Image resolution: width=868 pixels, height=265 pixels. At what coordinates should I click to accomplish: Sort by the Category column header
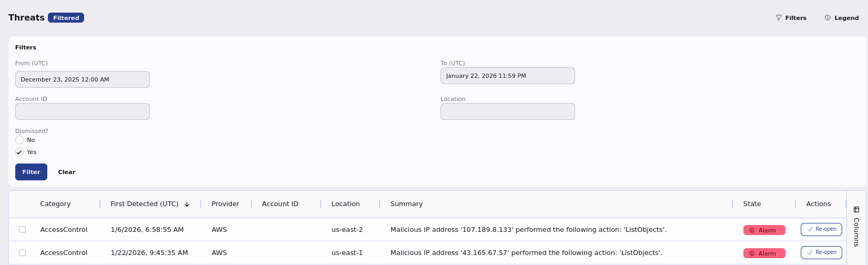55,204
